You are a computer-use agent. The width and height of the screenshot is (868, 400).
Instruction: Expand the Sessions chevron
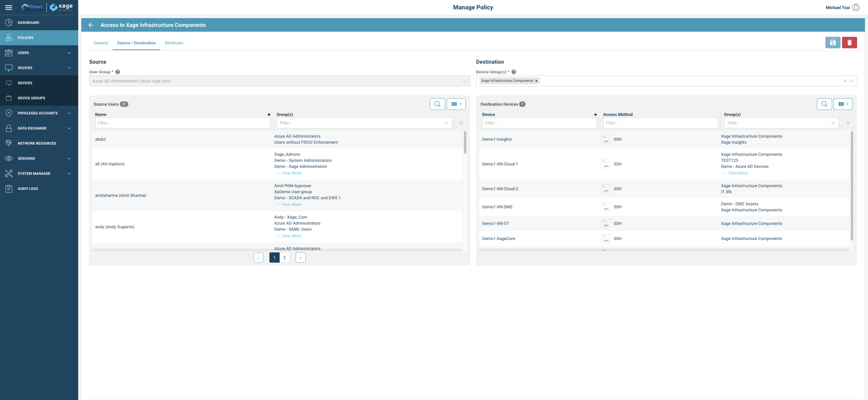point(69,158)
